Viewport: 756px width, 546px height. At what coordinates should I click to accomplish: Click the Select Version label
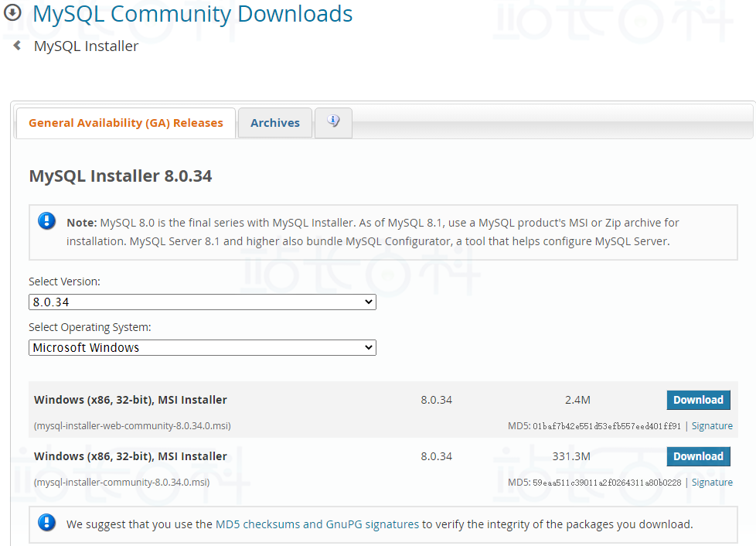[x=65, y=282]
